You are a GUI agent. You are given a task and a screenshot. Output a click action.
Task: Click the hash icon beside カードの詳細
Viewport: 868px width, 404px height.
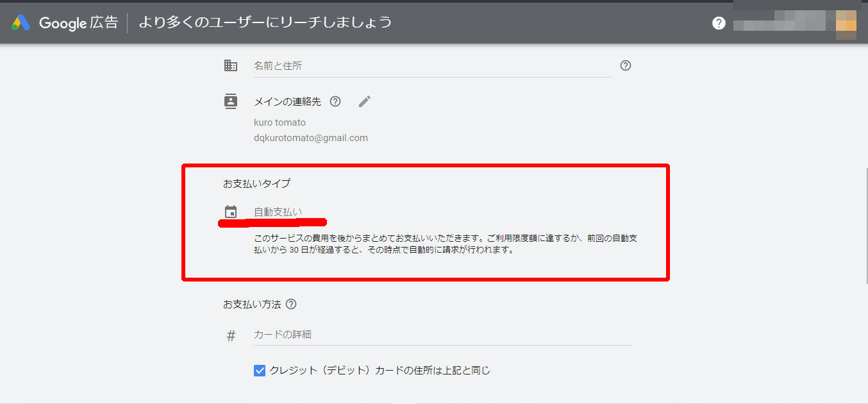click(x=231, y=335)
